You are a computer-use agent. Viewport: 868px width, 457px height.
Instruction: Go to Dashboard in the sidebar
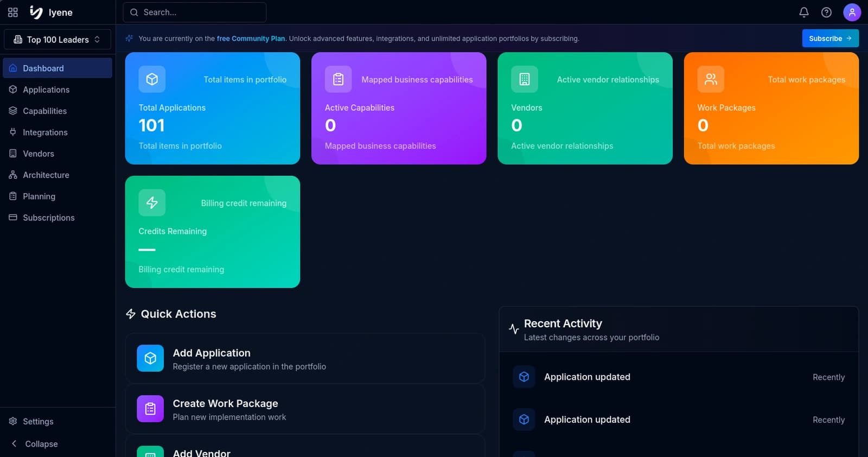[x=58, y=68]
